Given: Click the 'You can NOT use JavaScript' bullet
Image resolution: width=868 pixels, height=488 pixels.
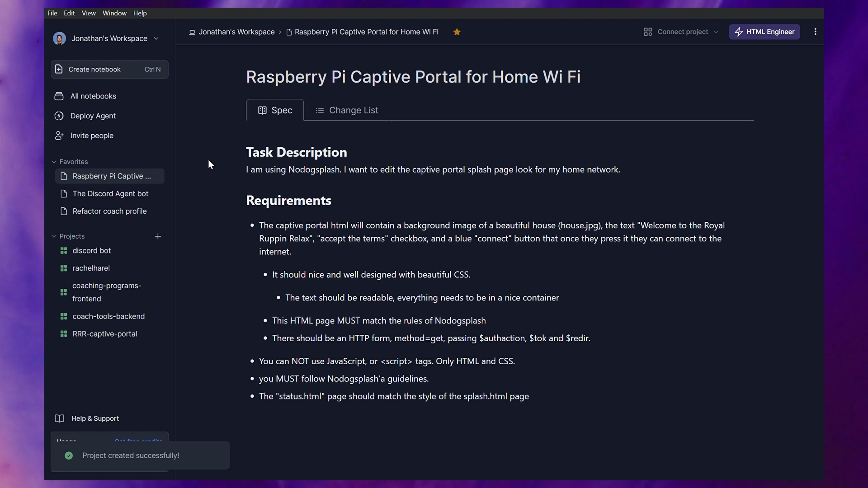Looking at the screenshot, I should pyautogui.click(x=387, y=361).
